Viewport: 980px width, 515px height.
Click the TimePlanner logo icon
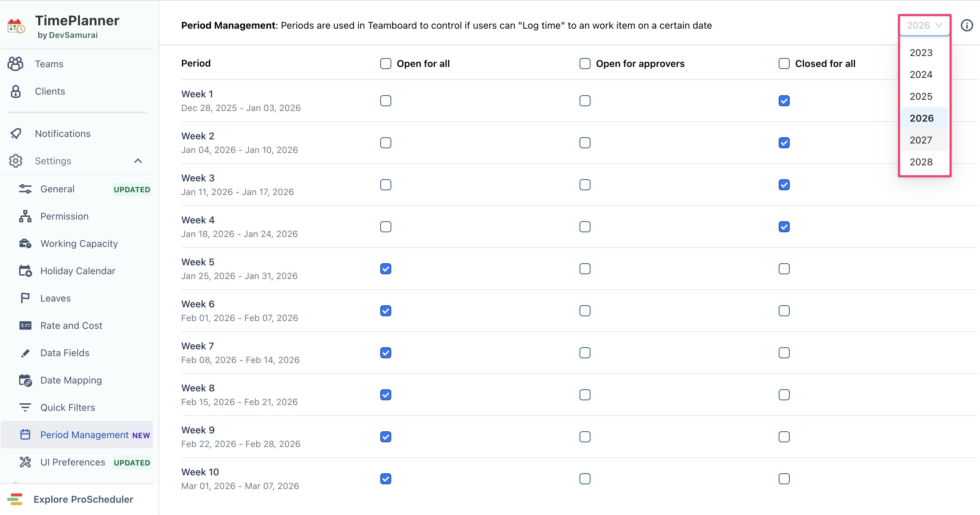coord(16,27)
